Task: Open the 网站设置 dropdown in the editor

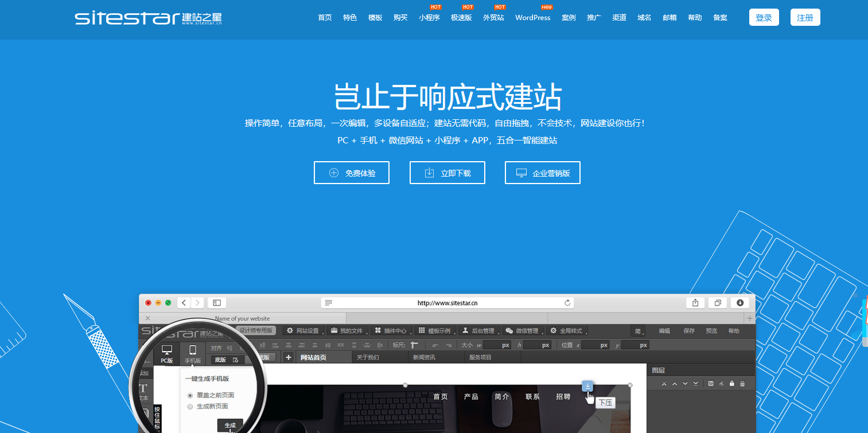Action: coord(305,331)
